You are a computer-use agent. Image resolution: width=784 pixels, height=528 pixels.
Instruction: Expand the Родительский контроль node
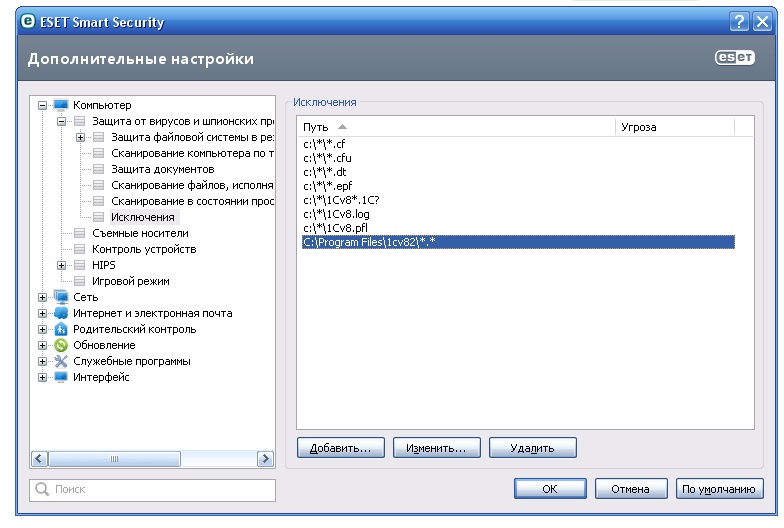click(42, 330)
